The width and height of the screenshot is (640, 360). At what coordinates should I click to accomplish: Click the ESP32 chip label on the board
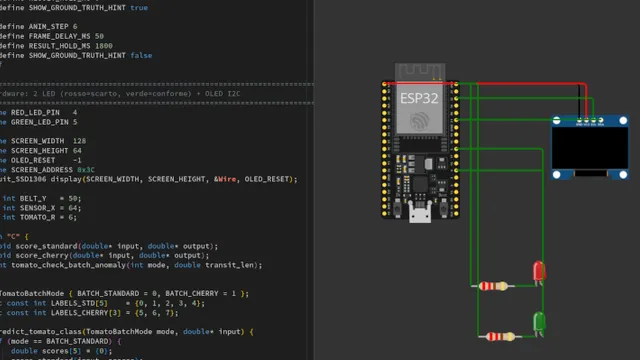419,98
